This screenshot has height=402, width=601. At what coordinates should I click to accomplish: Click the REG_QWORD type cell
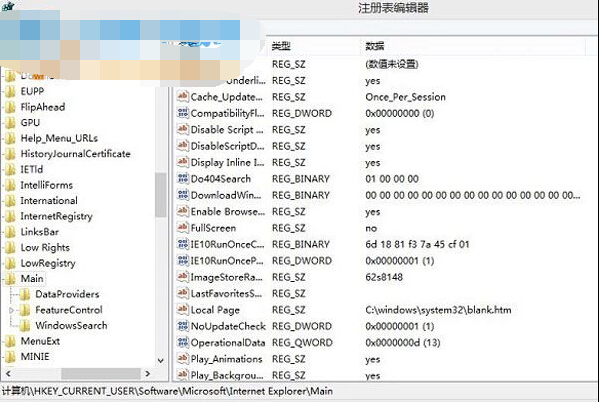click(302, 343)
